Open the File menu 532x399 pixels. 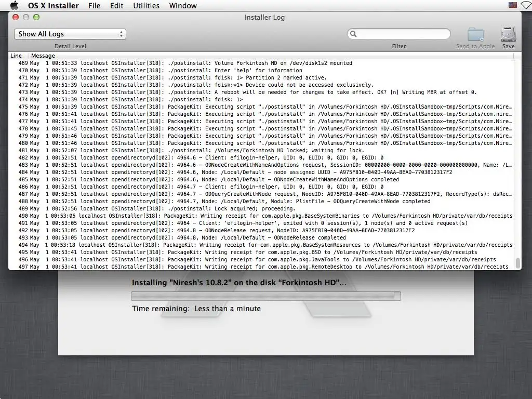(95, 6)
